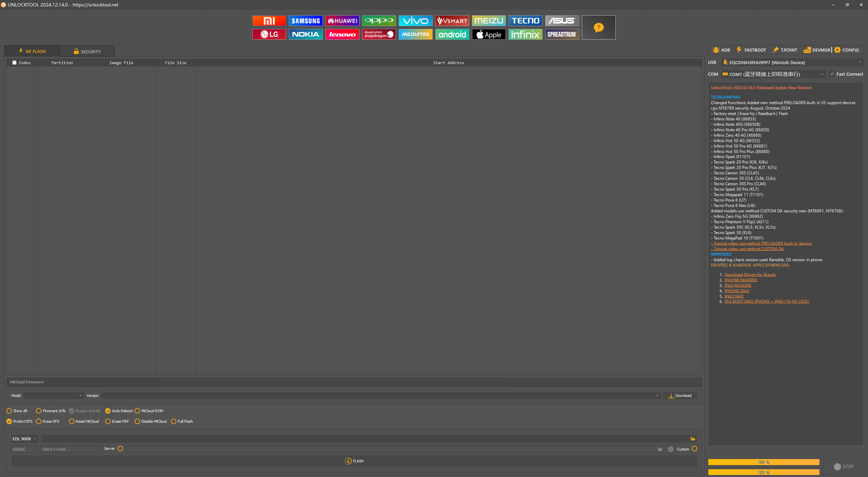Click folder browse icon in EDL path row
Screen dimensions: 868x477
click(x=693, y=439)
